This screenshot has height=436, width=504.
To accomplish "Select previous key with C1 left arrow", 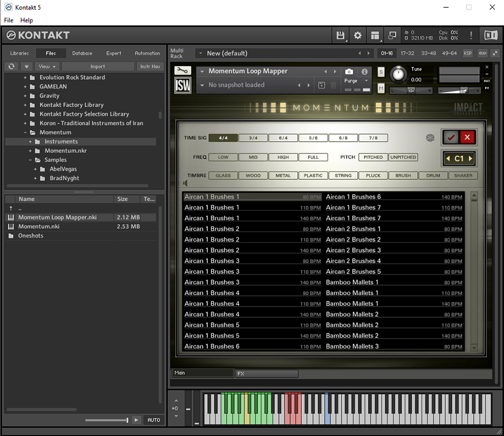I will (449, 158).
